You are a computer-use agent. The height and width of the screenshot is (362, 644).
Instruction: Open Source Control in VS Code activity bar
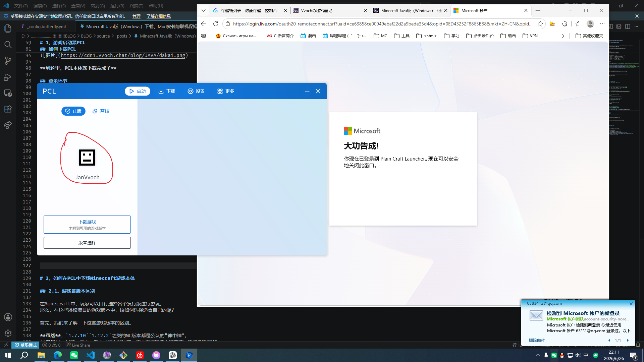(8, 61)
